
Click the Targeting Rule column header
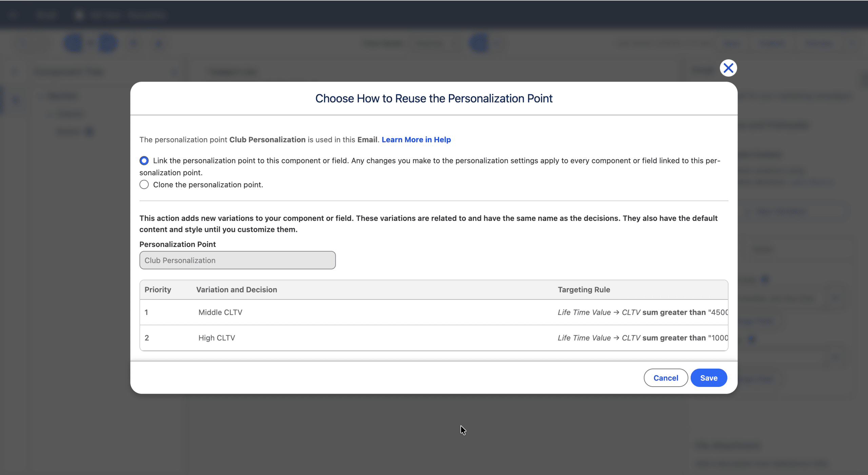[584, 290]
